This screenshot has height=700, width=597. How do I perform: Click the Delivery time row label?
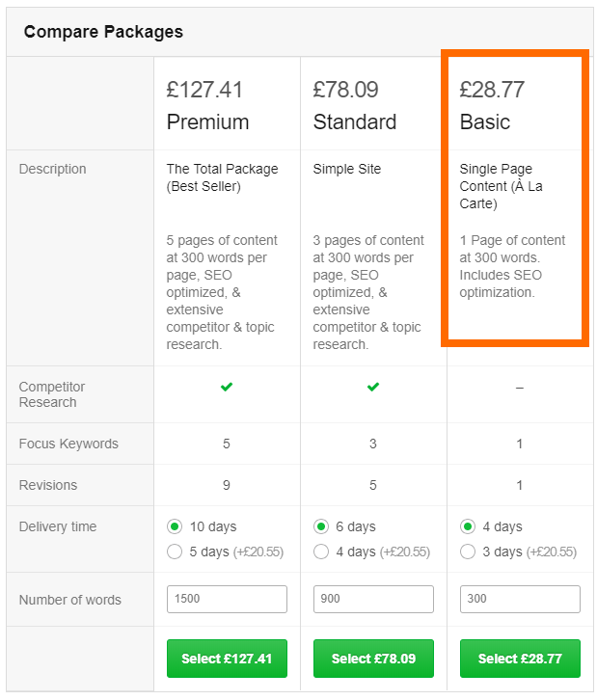(57, 526)
